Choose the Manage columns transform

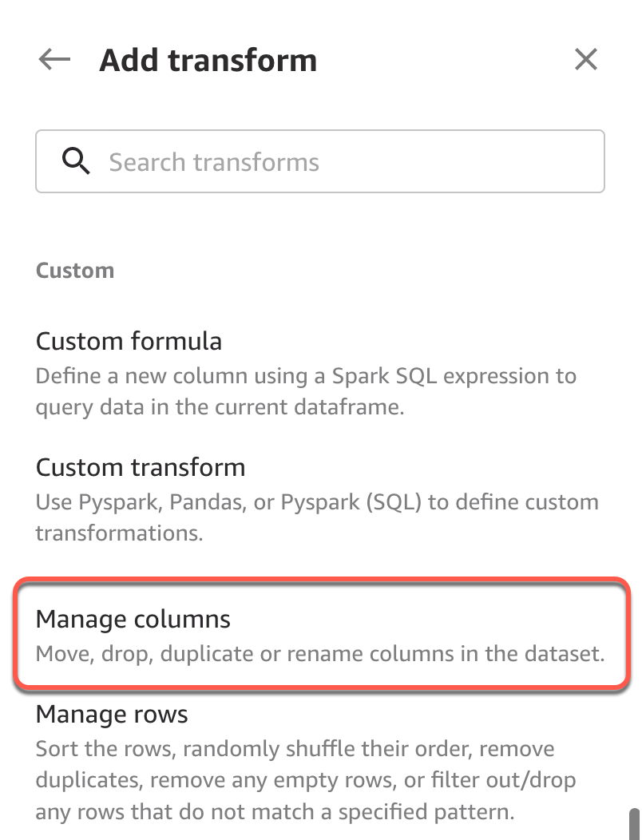point(133,619)
